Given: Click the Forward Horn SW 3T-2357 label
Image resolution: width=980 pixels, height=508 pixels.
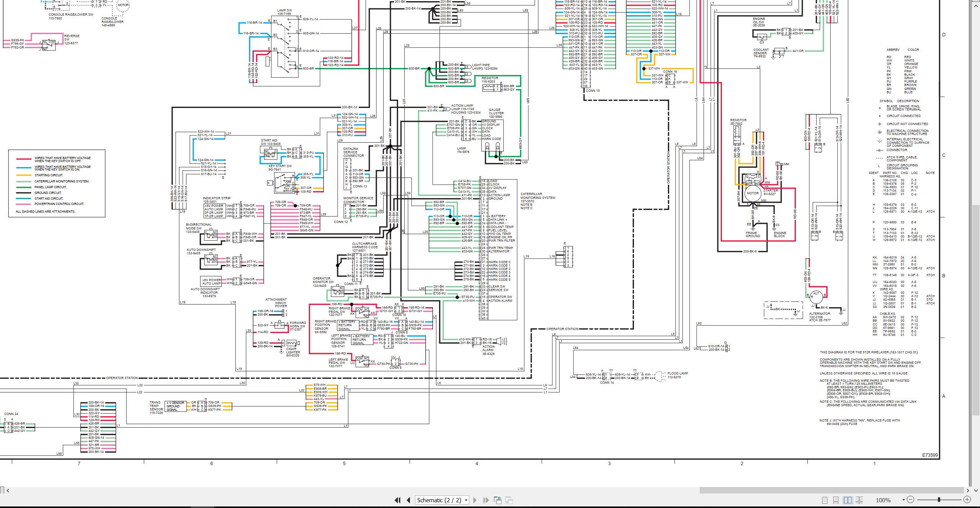Looking at the screenshot, I should [x=297, y=326].
